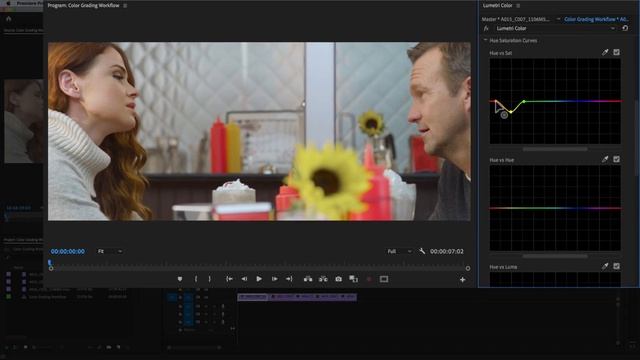The height and width of the screenshot is (360, 640).
Task: Click the red control point on Hue vs Sat
Action: [496, 101]
